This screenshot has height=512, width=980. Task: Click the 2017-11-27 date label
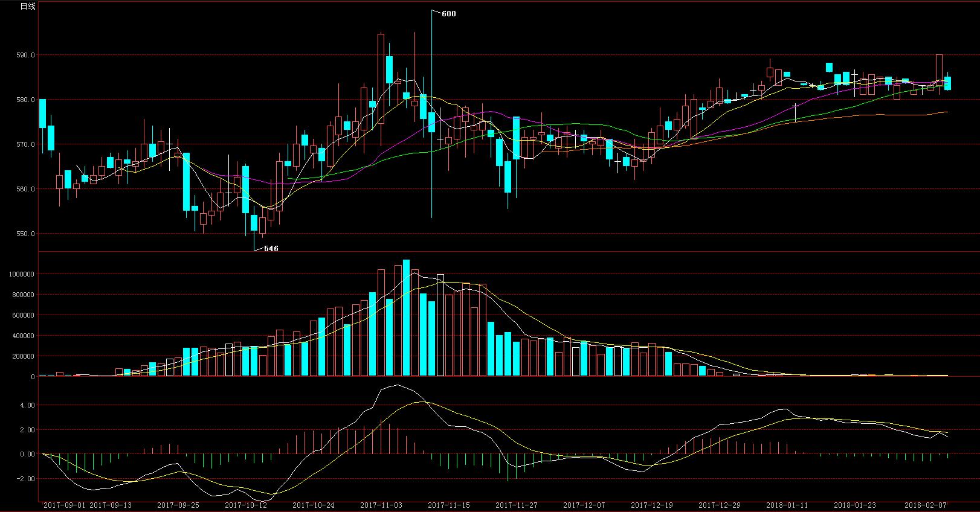click(516, 505)
